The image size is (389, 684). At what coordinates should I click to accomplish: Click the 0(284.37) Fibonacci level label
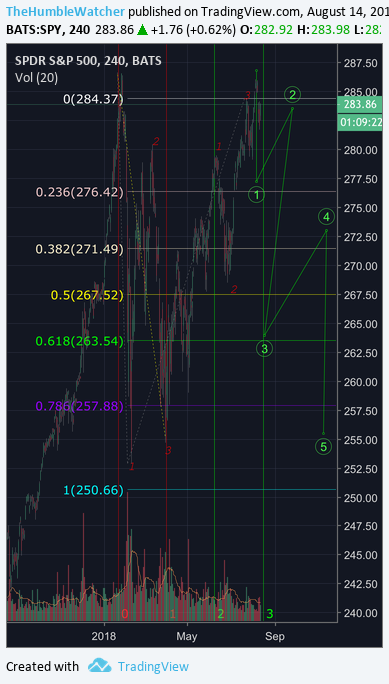point(94,99)
